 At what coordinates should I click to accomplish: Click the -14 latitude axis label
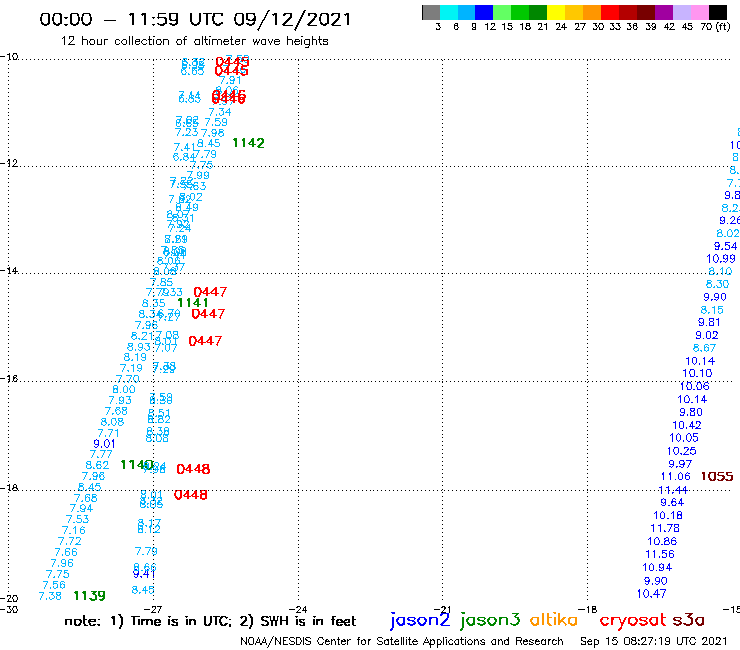coord(9,270)
